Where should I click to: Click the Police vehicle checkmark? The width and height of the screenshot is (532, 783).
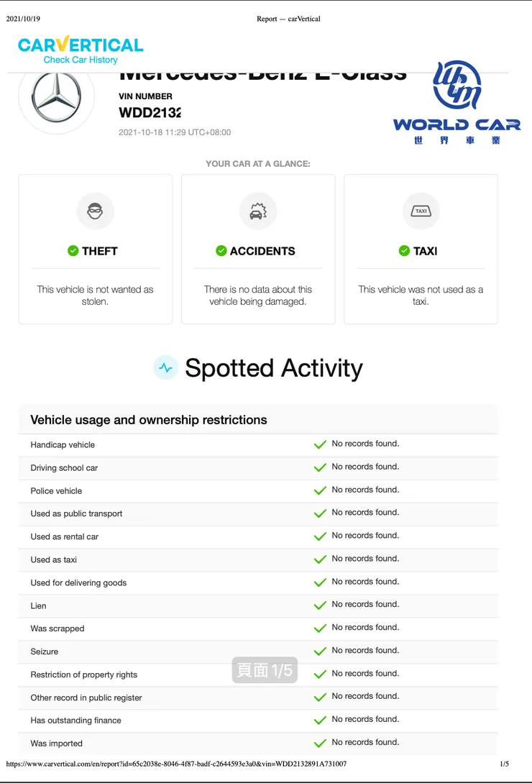click(320, 491)
